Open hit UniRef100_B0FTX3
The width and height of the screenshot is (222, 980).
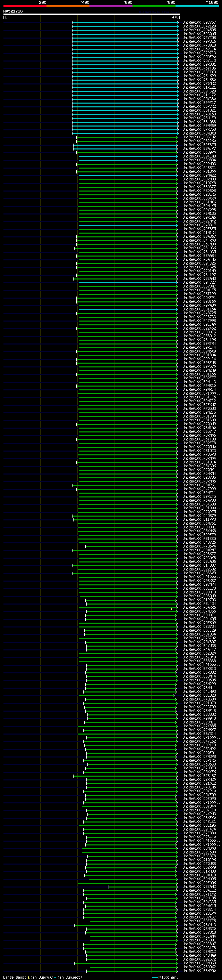click(199, 72)
